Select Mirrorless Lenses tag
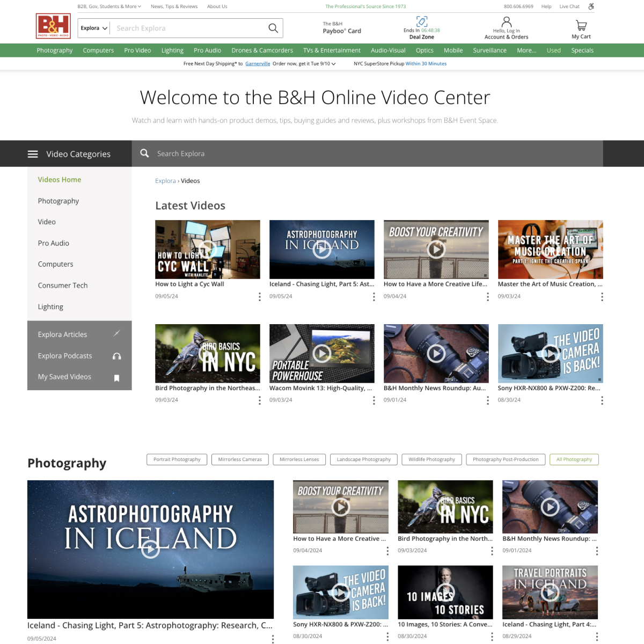This screenshot has width=644, height=644. click(x=299, y=459)
